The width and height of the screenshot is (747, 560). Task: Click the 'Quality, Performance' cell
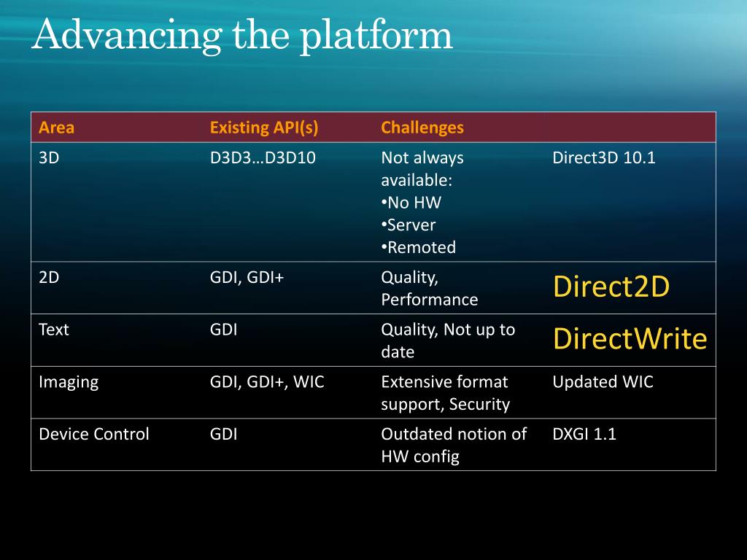click(429, 288)
